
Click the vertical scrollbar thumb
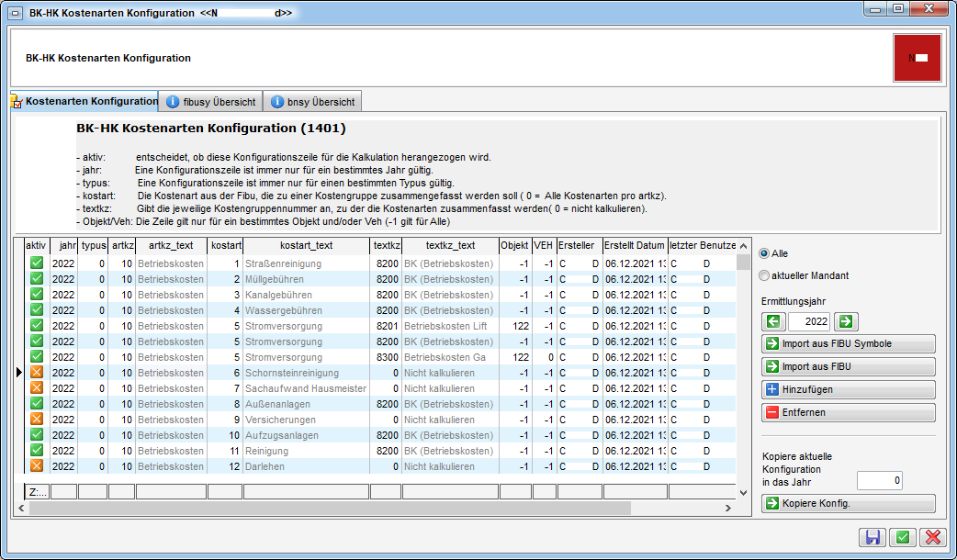pos(743,263)
